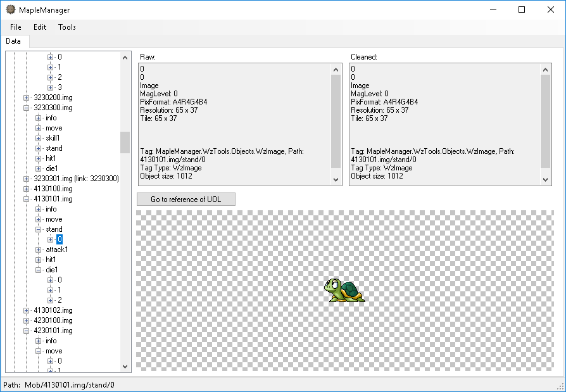Select 3230300.img tree item
This screenshot has width=566, height=392.
tap(53, 108)
